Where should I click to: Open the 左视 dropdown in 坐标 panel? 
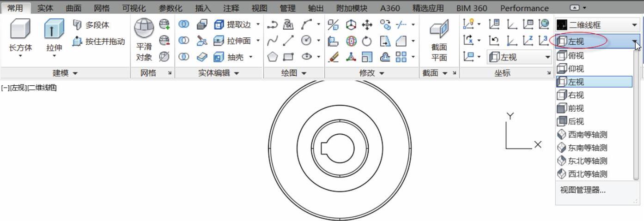pos(520,57)
